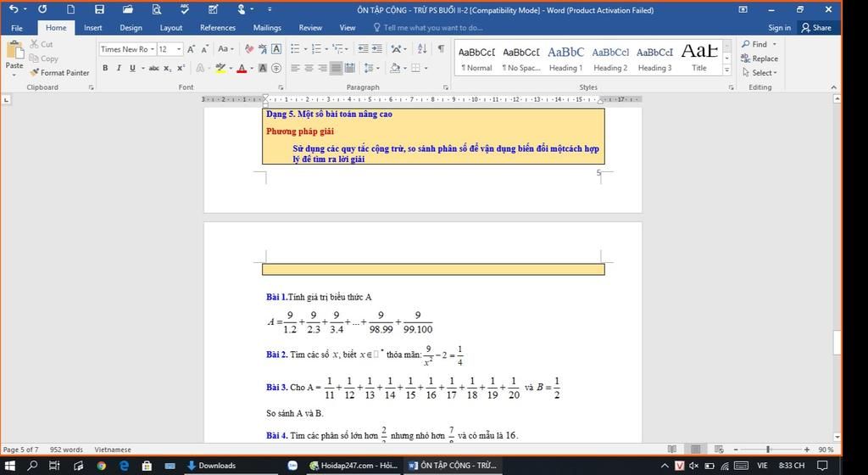Click the Undo arrow in the title bar
Viewport: 868px width, 475px height.
point(14,8)
